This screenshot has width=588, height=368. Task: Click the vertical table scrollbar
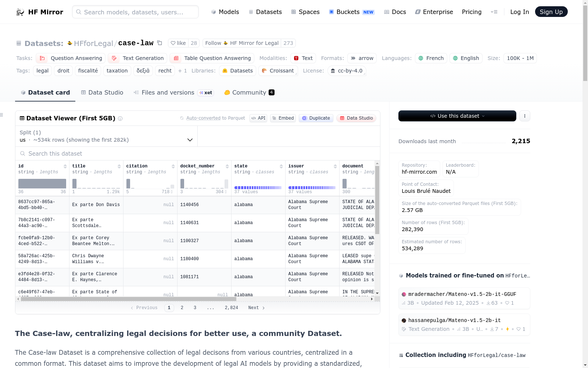(x=377, y=200)
